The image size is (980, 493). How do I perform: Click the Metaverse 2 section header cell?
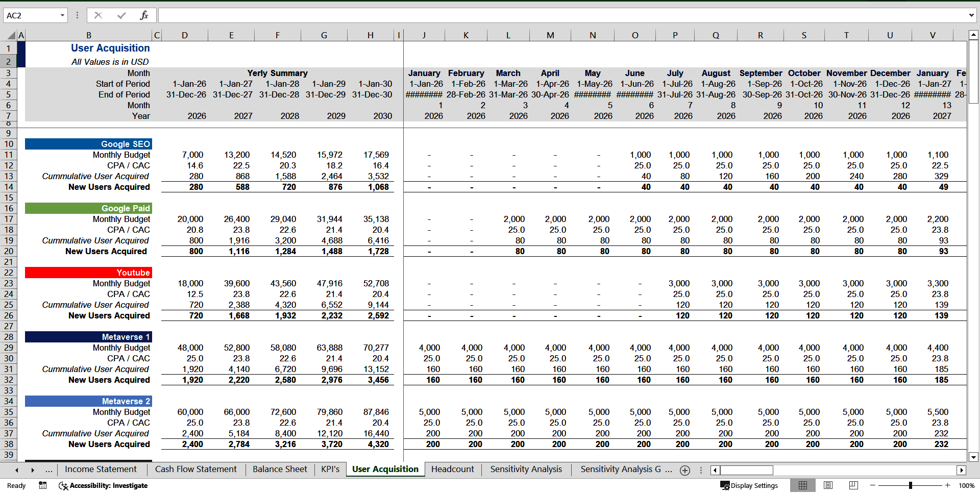(88, 401)
